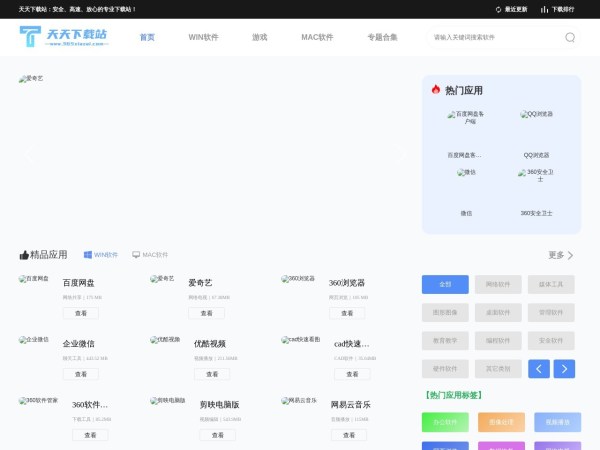Select the green 办公软件 tag swatch
Image resolution: width=600 pixels, height=450 pixels.
[x=445, y=423]
